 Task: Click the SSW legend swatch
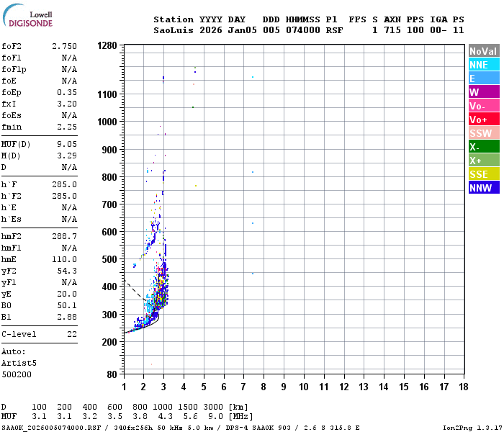[484, 132]
